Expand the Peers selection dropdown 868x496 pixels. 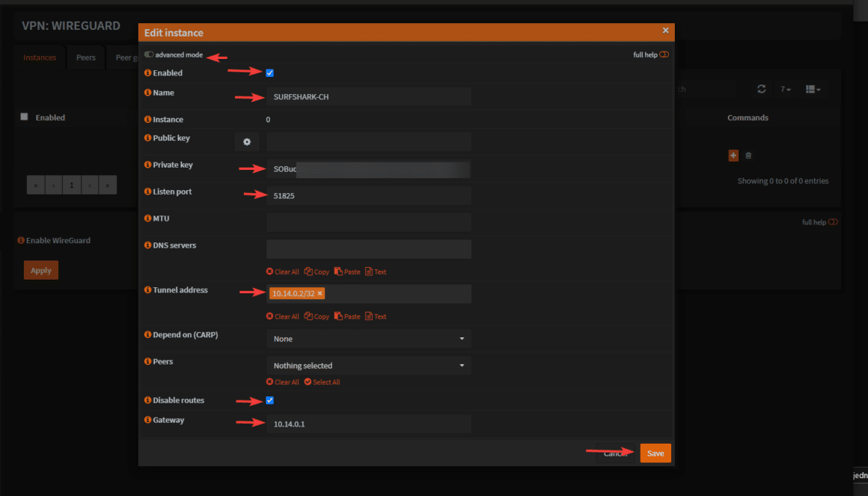pos(368,366)
